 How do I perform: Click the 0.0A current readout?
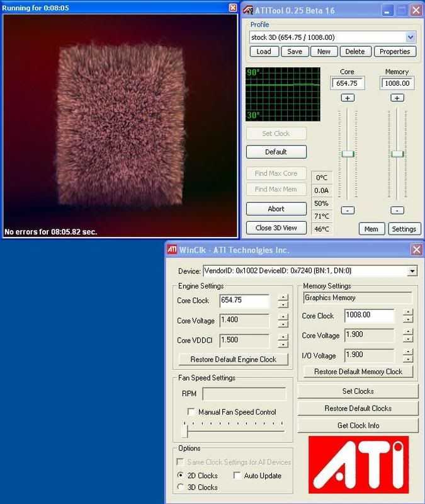[x=322, y=190]
